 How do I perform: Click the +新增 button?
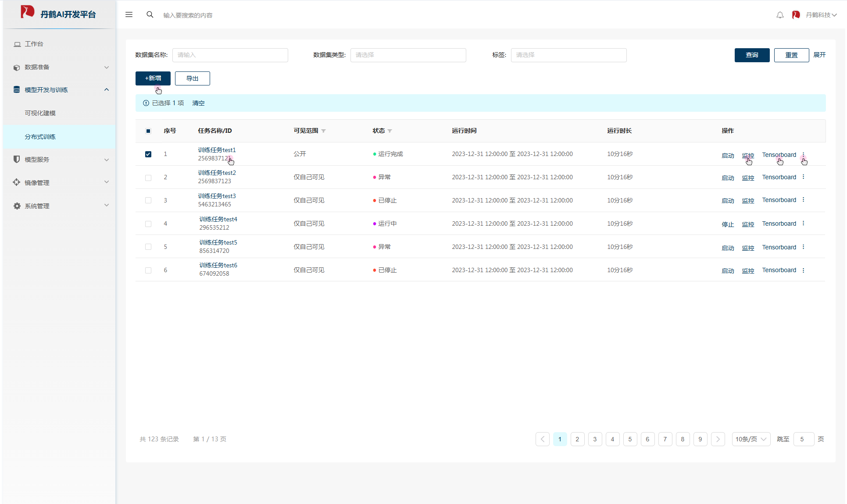[x=153, y=78]
